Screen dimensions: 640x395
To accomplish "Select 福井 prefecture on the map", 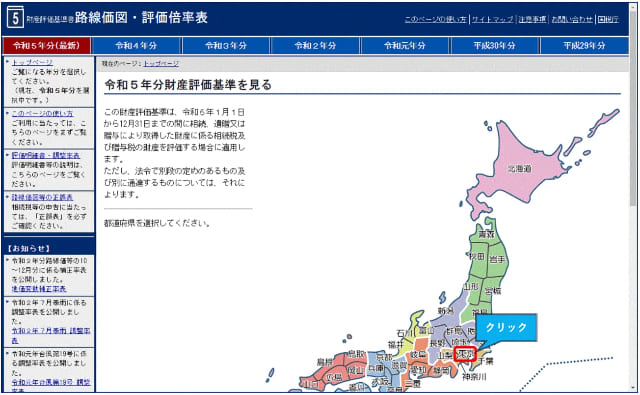I will [x=396, y=345].
